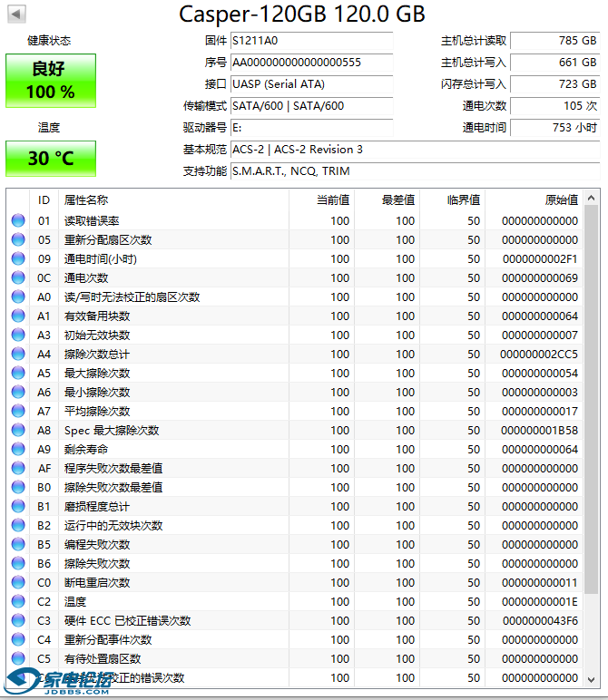Click raw value 000000000017 in row A7
Viewport: 608px width, 700px height.
coord(539,411)
